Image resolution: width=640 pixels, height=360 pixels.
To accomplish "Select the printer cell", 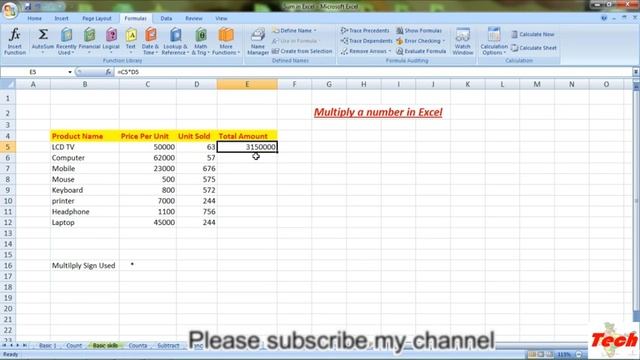I will 85,201.
